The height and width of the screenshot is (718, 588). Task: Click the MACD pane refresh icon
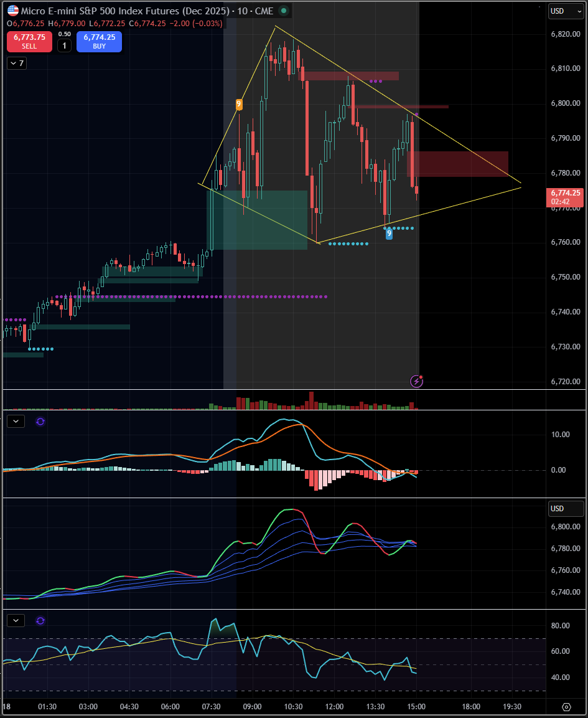tap(40, 422)
